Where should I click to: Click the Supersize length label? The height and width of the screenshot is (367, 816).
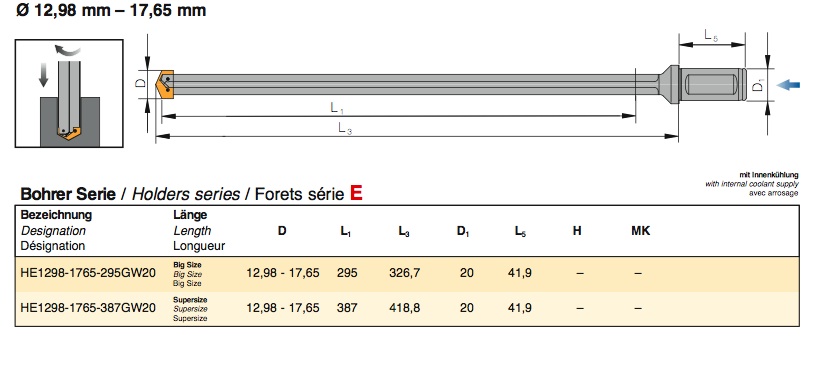190,309
